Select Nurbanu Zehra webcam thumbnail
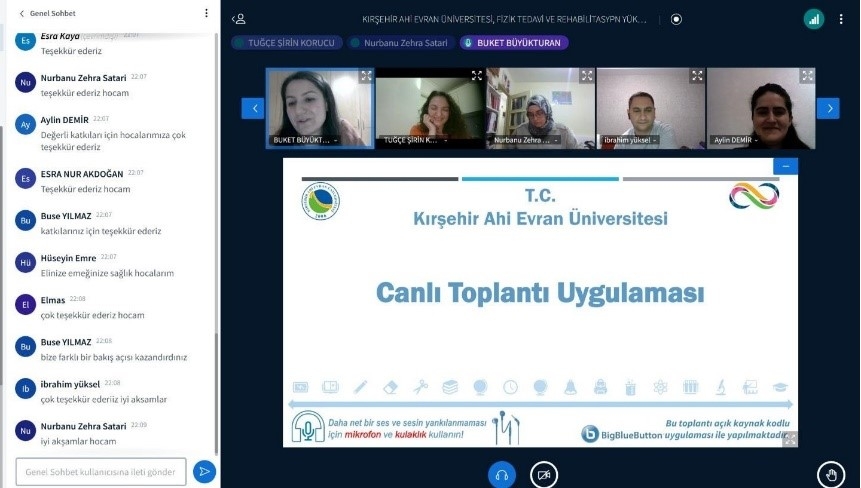Image resolution: width=861 pixels, height=488 pixels. [540, 108]
